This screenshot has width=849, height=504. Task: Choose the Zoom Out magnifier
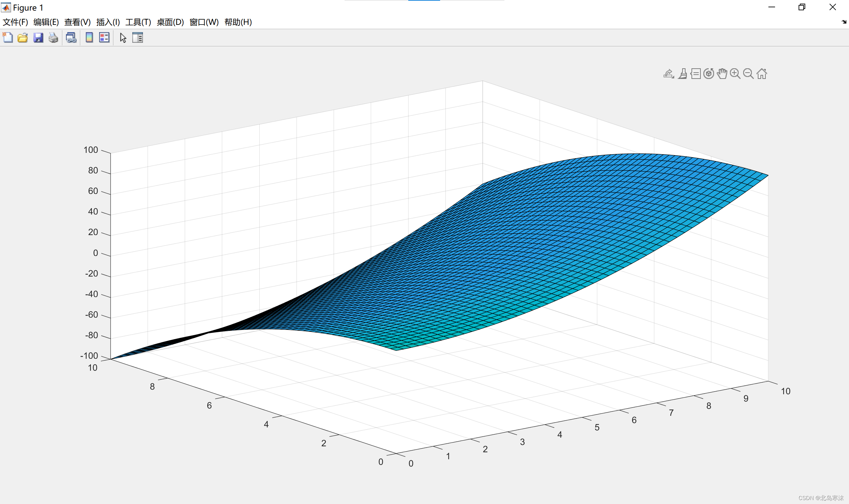[749, 74]
